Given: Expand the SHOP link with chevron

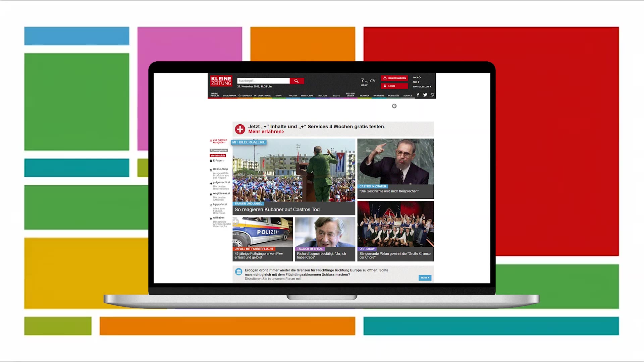Looking at the screenshot, I should (417, 77).
